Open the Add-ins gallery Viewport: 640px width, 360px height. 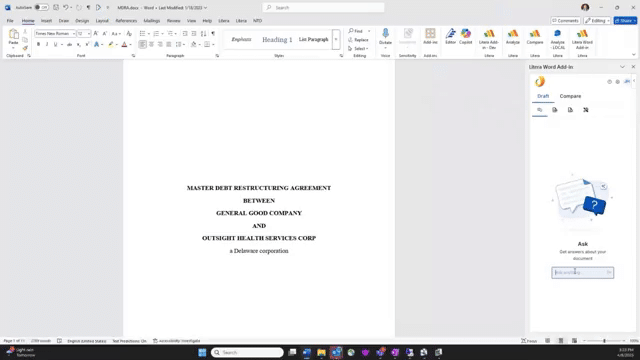coord(430,36)
